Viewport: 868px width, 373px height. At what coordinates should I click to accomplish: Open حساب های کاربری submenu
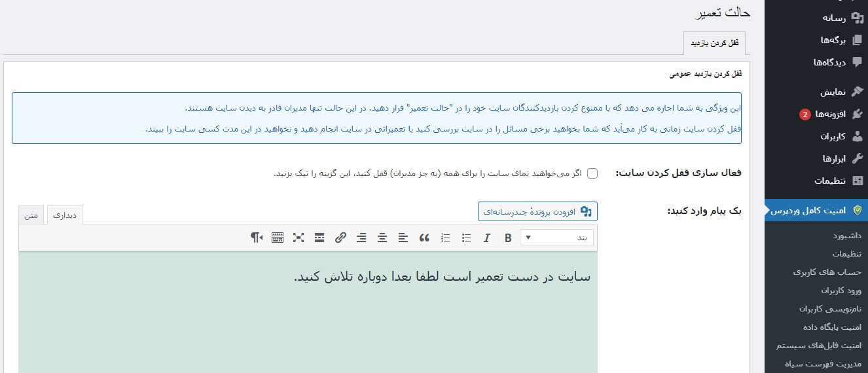(827, 272)
